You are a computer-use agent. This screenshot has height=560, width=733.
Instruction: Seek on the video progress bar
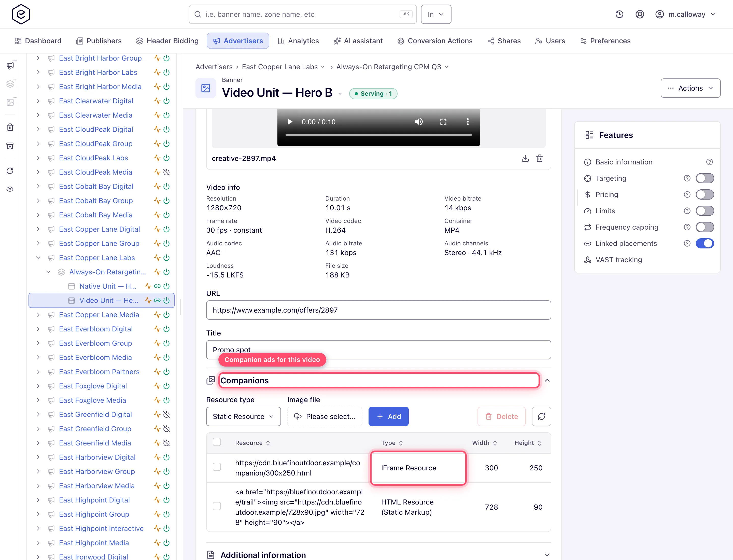click(378, 135)
